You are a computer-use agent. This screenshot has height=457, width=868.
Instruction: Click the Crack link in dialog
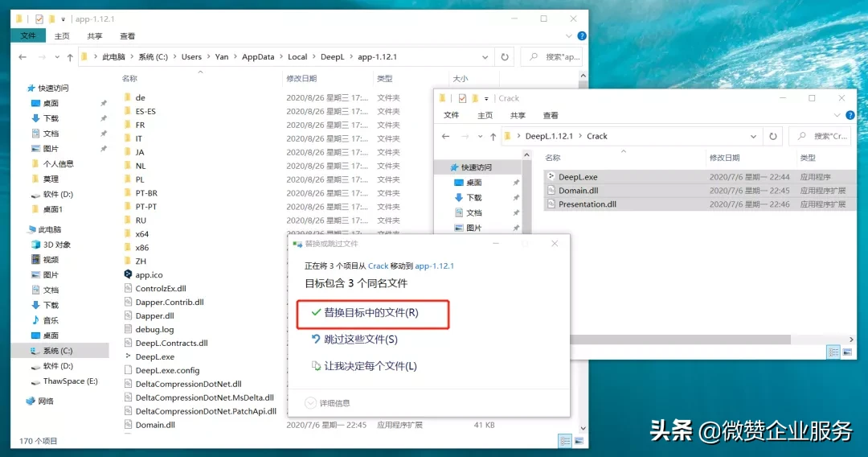(378, 266)
